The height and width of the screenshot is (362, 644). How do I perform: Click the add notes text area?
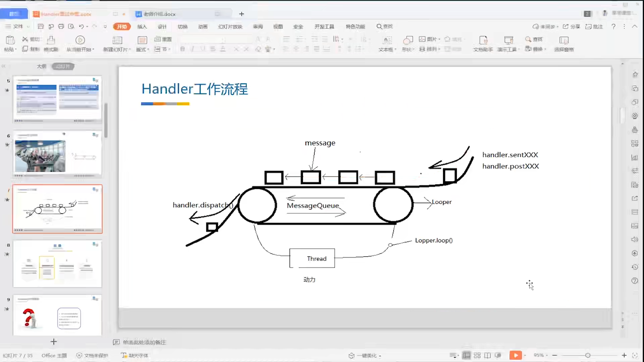(x=144, y=342)
